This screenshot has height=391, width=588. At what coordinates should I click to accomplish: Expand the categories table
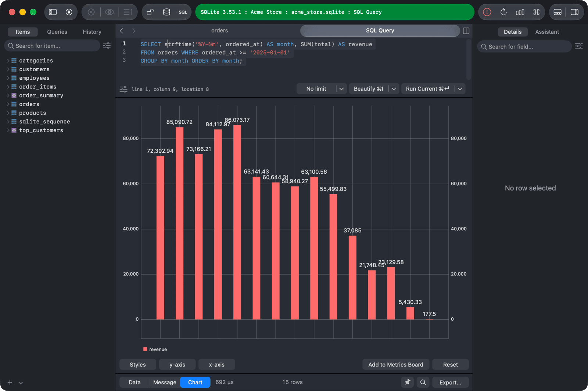(x=8, y=61)
